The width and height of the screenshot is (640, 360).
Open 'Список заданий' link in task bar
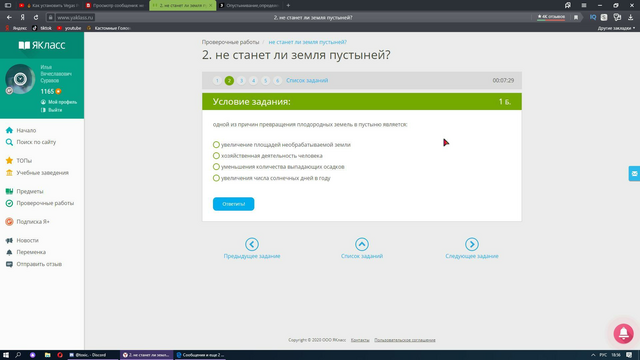pos(307,80)
